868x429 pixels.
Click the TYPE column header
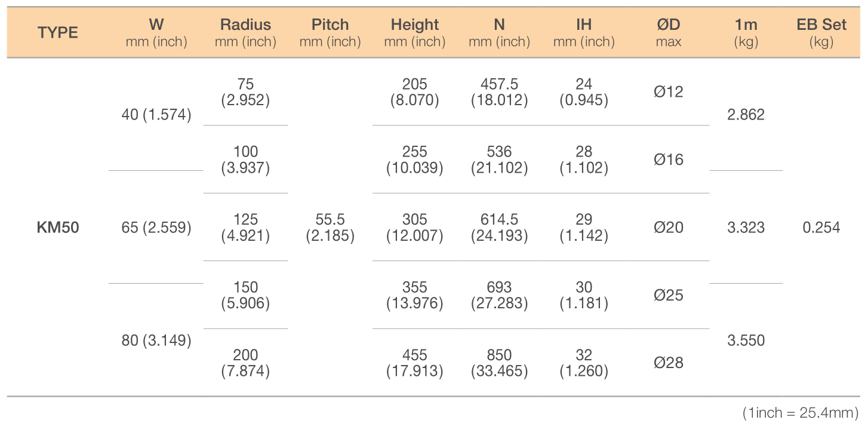click(58, 33)
